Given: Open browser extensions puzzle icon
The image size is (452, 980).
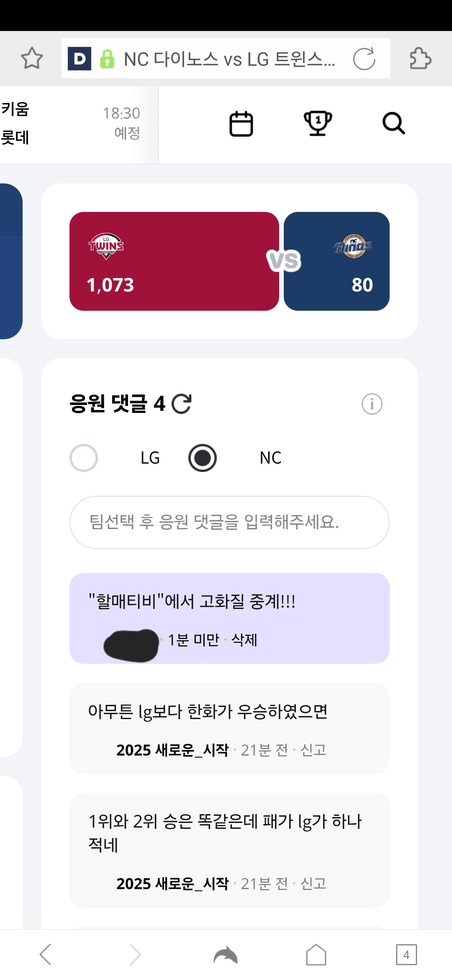Looking at the screenshot, I should tap(420, 58).
